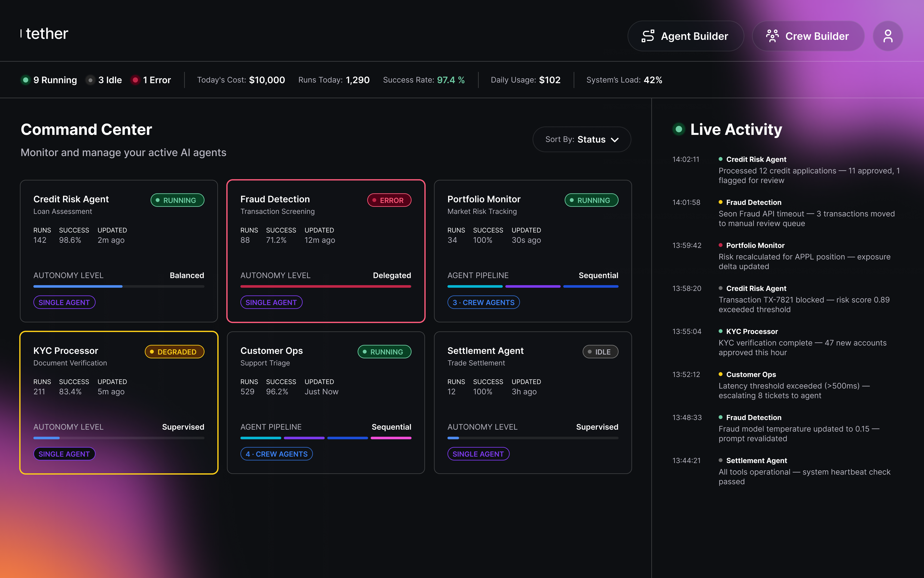
Task: Click Runs Today value 1,290
Action: tap(358, 80)
